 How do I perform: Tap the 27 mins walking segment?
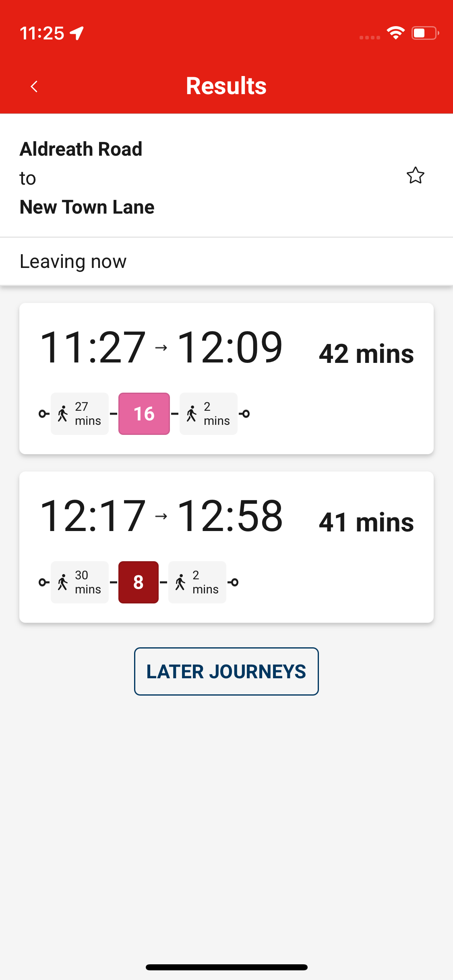(x=80, y=414)
